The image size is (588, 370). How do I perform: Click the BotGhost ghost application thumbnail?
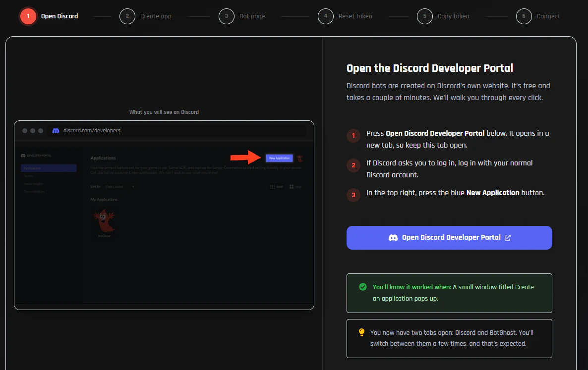point(104,223)
